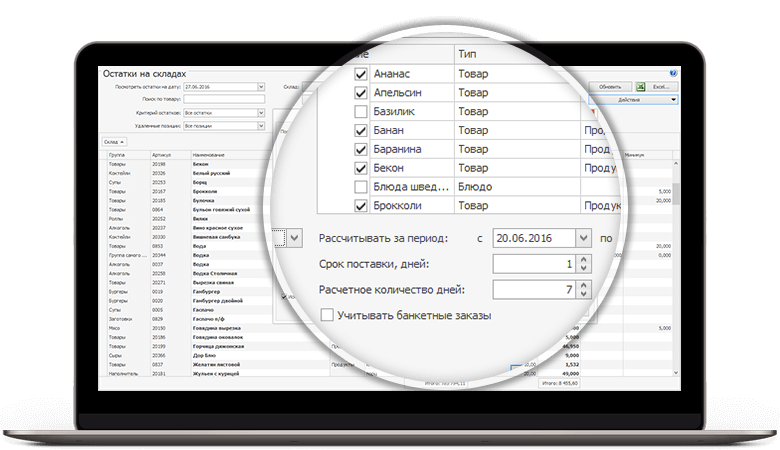Click the Наименование column header
Screen dimensions: 780x450
(x=210, y=155)
